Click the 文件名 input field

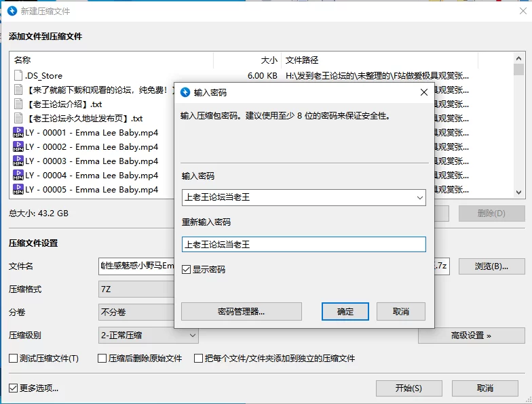(x=136, y=266)
